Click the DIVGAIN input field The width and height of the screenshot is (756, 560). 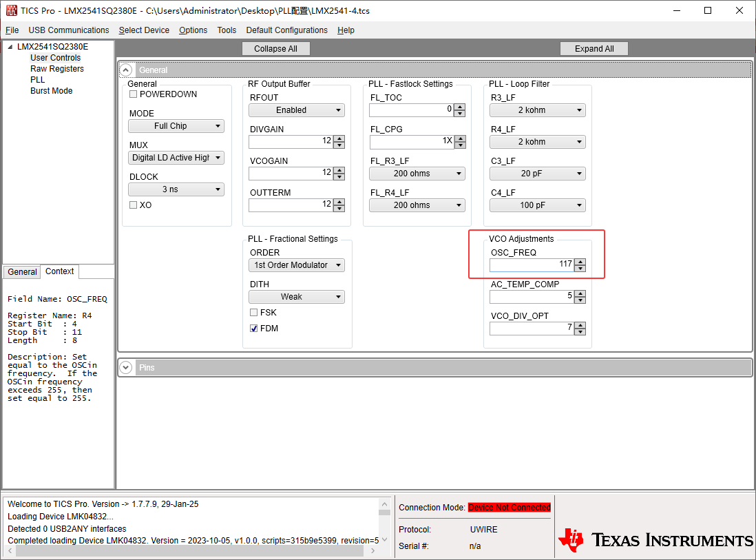pos(291,142)
